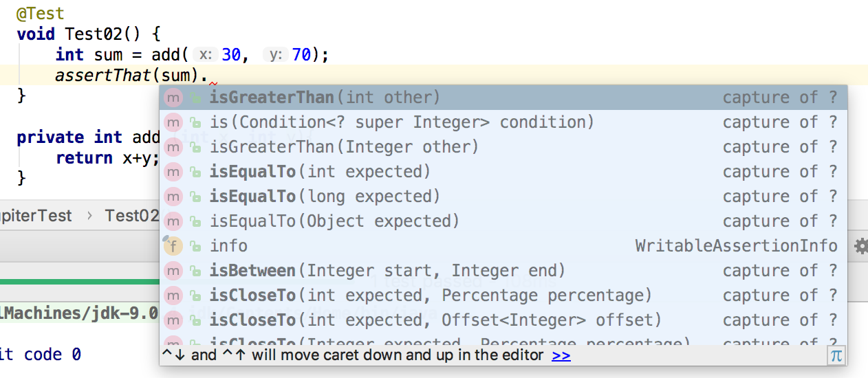This screenshot has width=868, height=378.
Task: Pick isCloseTo(int expected, Percentage percentage)
Action: point(503,296)
